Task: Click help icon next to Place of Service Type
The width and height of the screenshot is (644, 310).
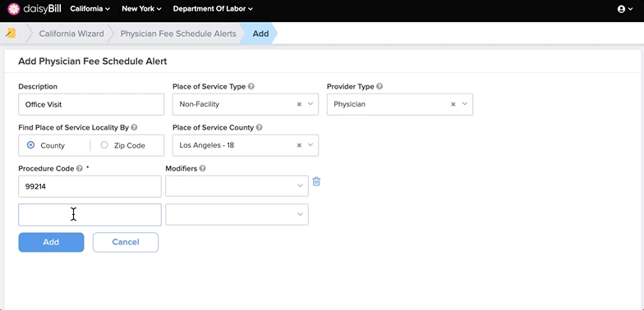Action: [x=251, y=87]
